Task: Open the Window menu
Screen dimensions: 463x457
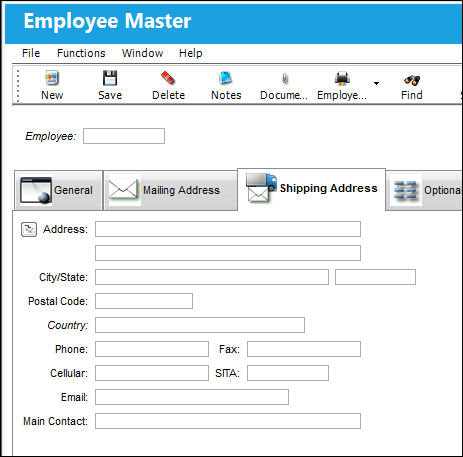Action: tap(142, 53)
